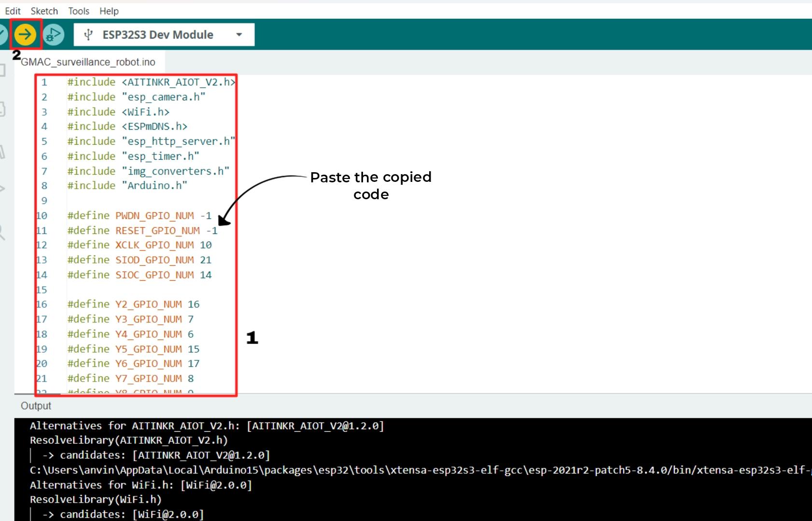Select the GMAC_surveillance_robot.ino tab
This screenshot has width=812, height=521.
[x=88, y=62]
